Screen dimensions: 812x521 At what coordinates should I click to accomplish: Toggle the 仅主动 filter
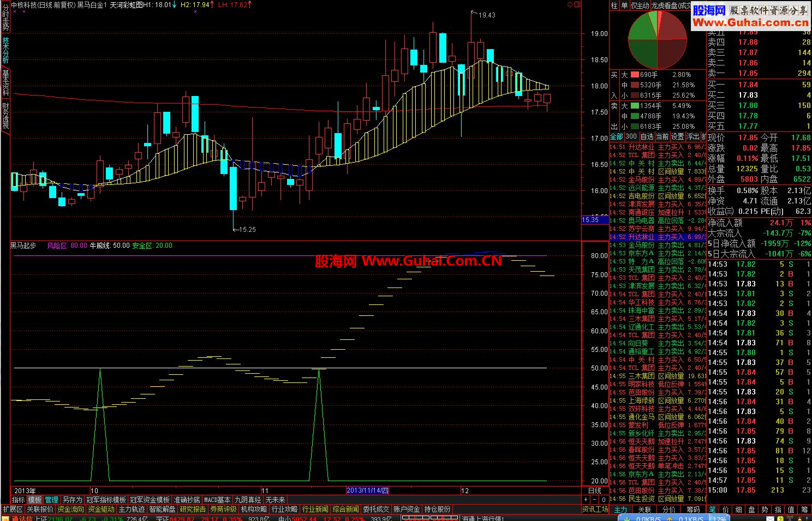[x=640, y=5]
